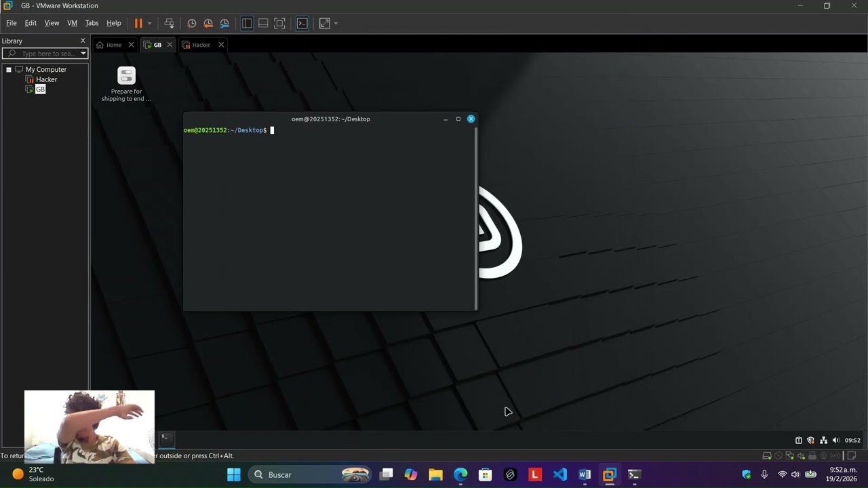Enter full screen mode from the toolbar
The height and width of the screenshot is (488, 868).
(x=279, y=23)
